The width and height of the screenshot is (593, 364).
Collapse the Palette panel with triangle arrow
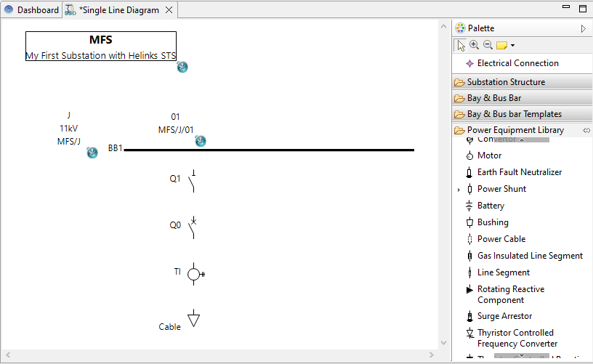(583, 28)
